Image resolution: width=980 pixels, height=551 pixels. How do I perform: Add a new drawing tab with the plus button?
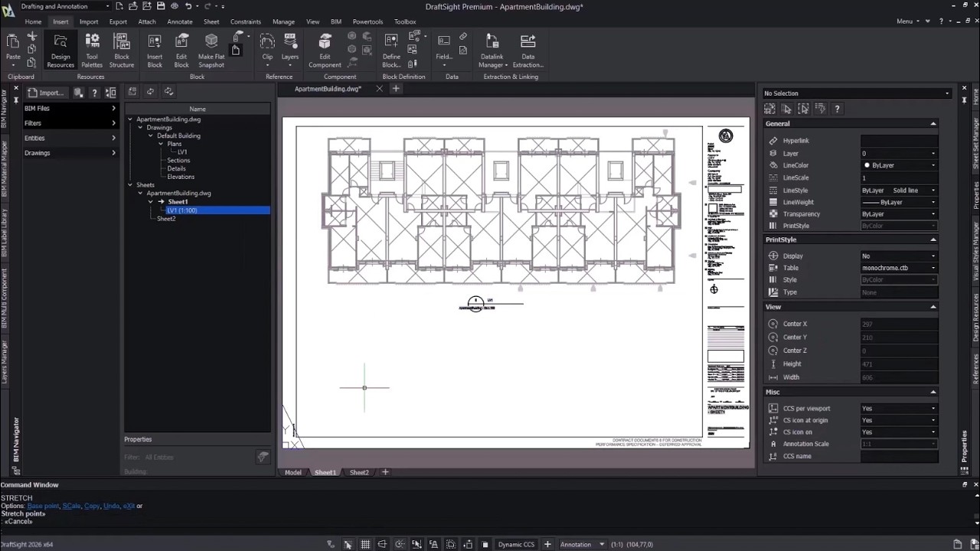(x=396, y=89)
